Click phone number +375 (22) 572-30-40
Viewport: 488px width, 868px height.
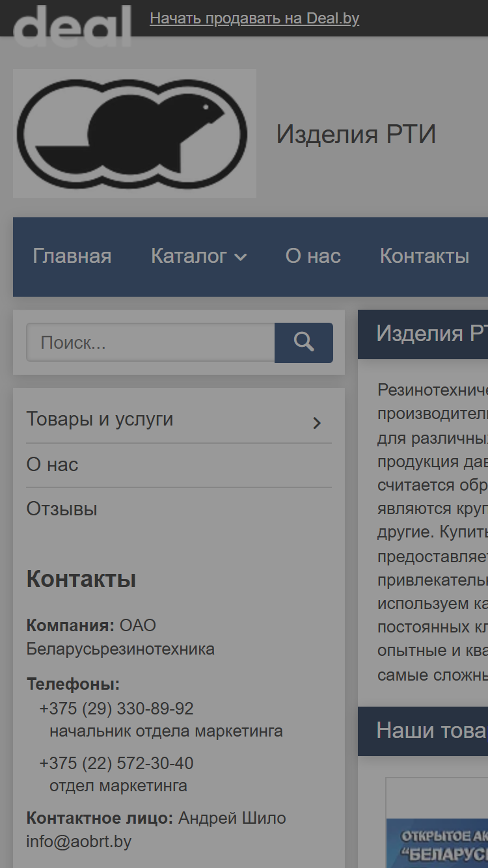pos(116,763)
